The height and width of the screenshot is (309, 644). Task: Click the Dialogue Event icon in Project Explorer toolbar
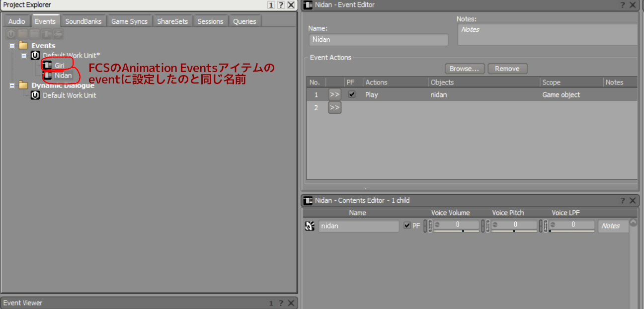[59, 34]
